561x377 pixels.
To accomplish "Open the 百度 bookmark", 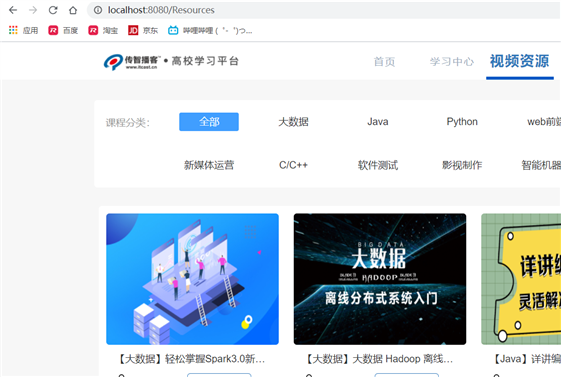I will [x=63, y=30].
